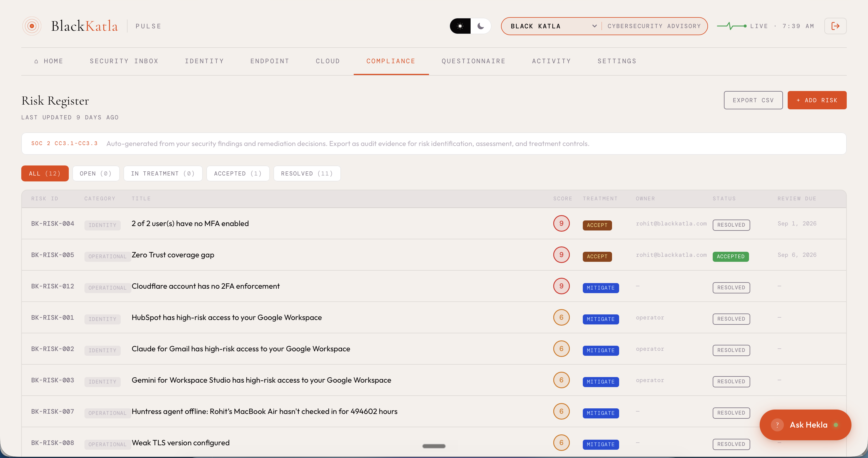Click Mitigate tag on BK-RISK-007
This screenshot has height=458, width=868.
pyautogui.click(x=601, y=413)
